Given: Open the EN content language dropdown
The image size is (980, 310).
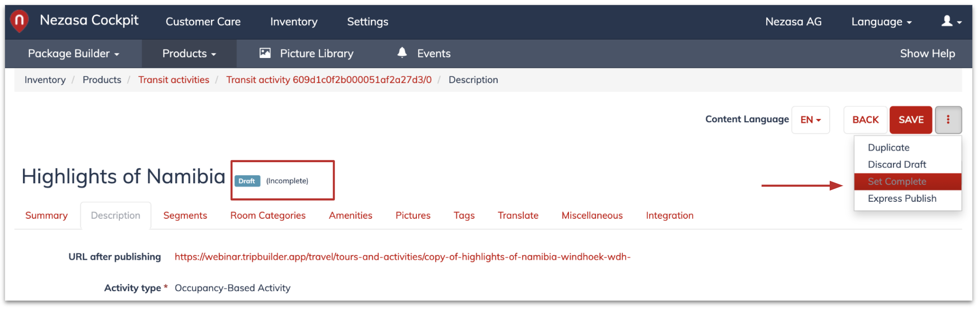Looking at the screenshot, I should (810, 120).
